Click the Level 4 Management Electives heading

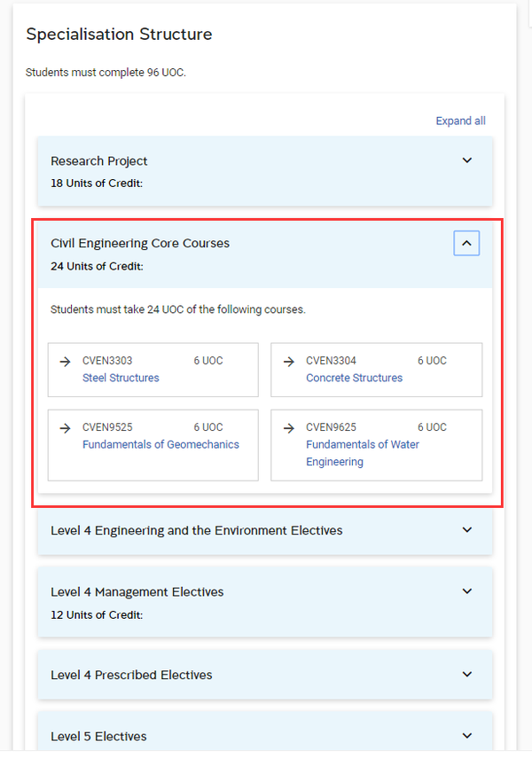click(x=137, y=592)
